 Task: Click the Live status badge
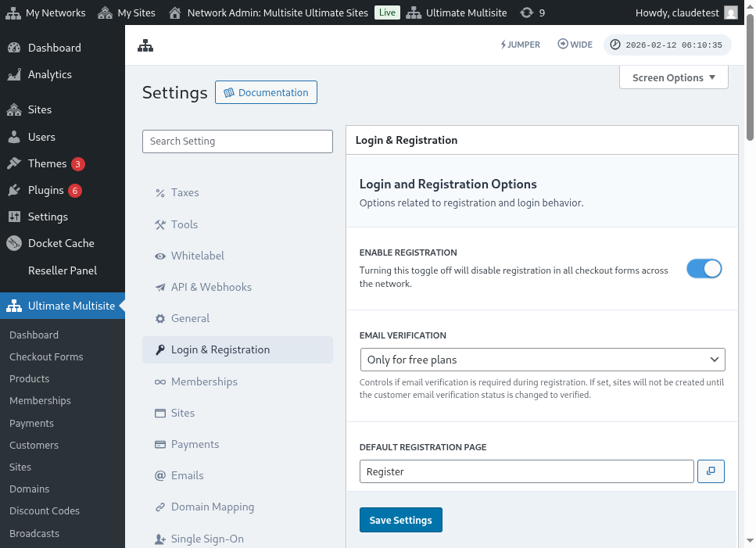point(387,13)
